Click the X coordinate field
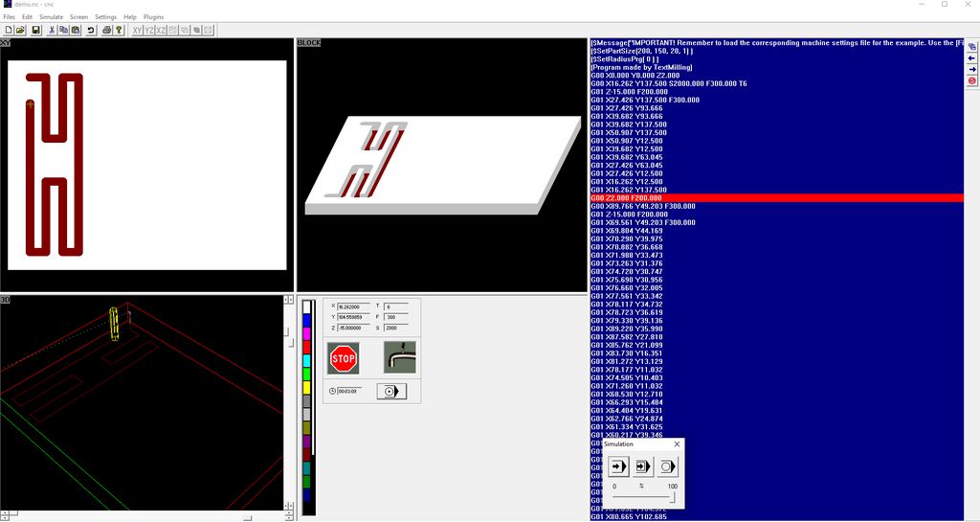 coord(353,306)
